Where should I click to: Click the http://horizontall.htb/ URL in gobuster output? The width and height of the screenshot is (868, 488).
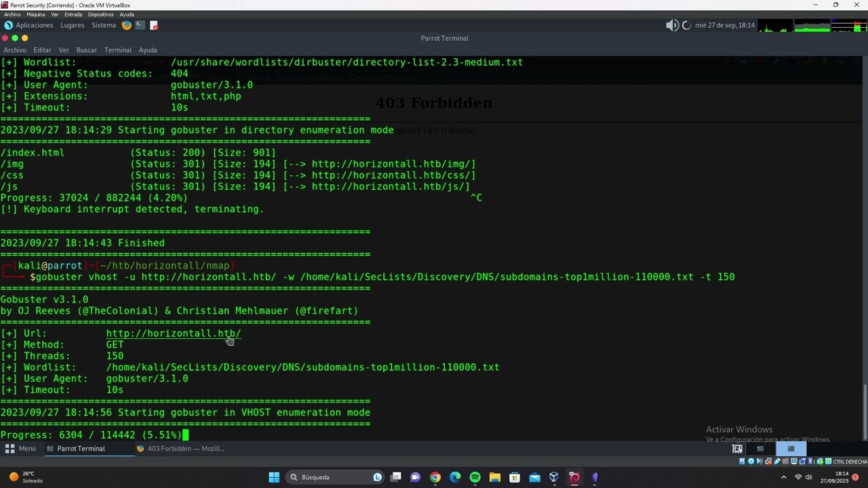(x=174, y=333)
